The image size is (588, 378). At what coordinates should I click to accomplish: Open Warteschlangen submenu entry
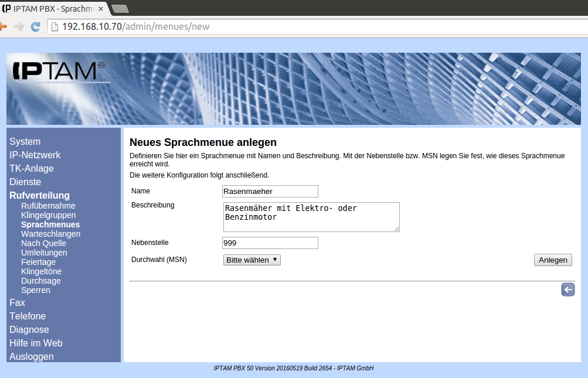tap(50, 234)
